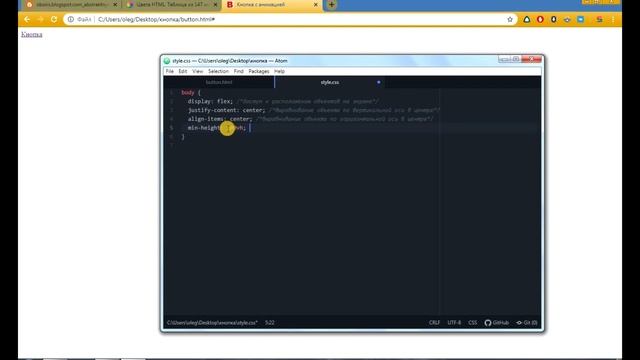Open the Help menu in Atom
This screenshot has height=360, width=640.
[x=279, y=71]
